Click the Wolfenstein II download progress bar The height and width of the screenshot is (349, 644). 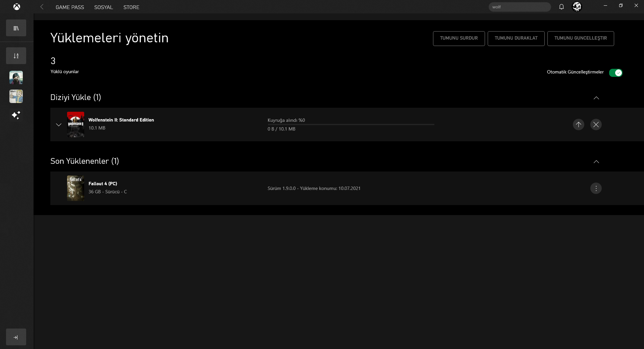coord(351,124)
